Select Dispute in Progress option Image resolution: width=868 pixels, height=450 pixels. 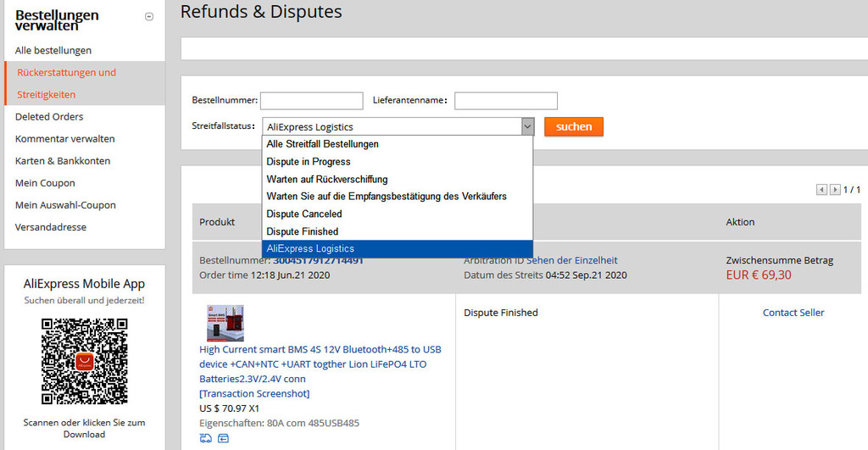(397, 162)
